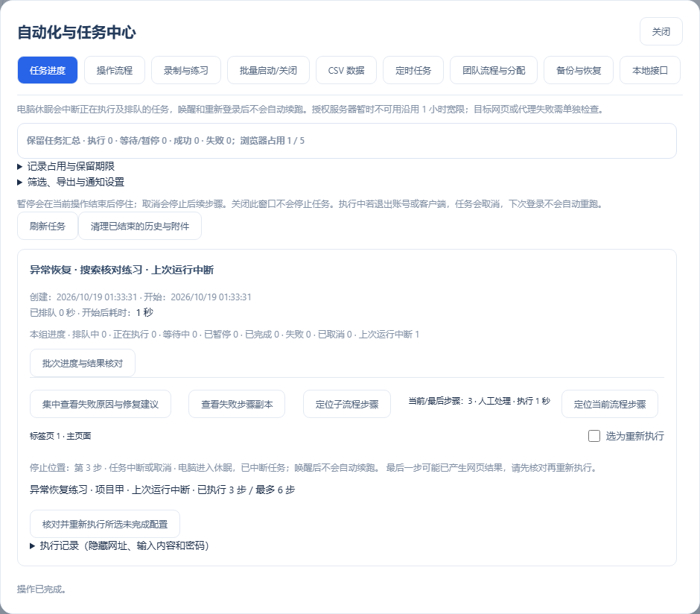Open the 本地接口 tab

[650, 70]
